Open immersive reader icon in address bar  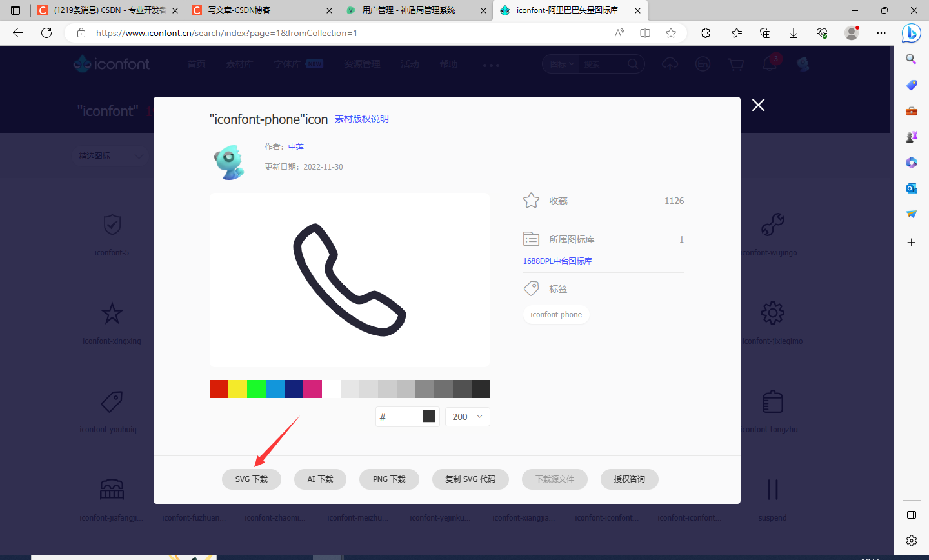645,33
